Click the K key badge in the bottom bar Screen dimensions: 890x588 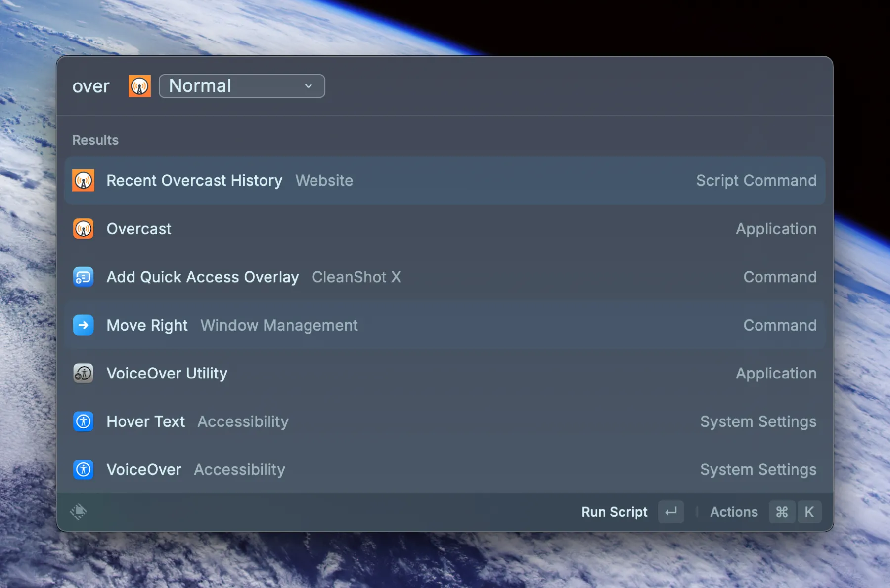(810, 511)
